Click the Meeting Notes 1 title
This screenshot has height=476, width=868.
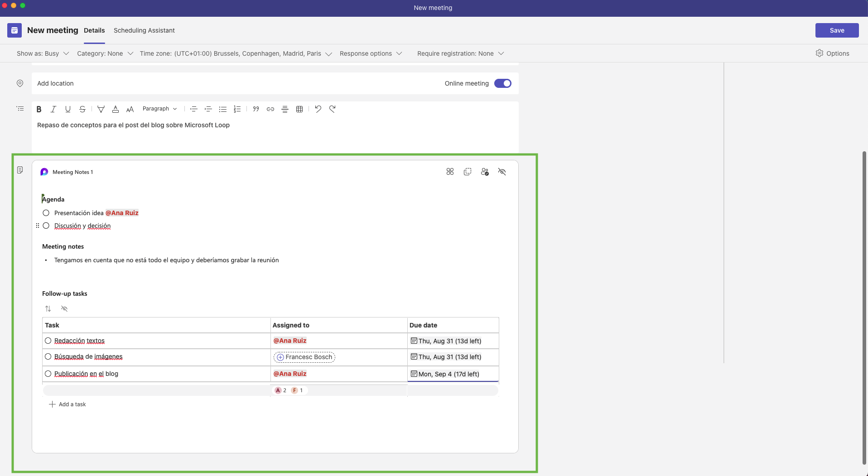tap(72, 172)
